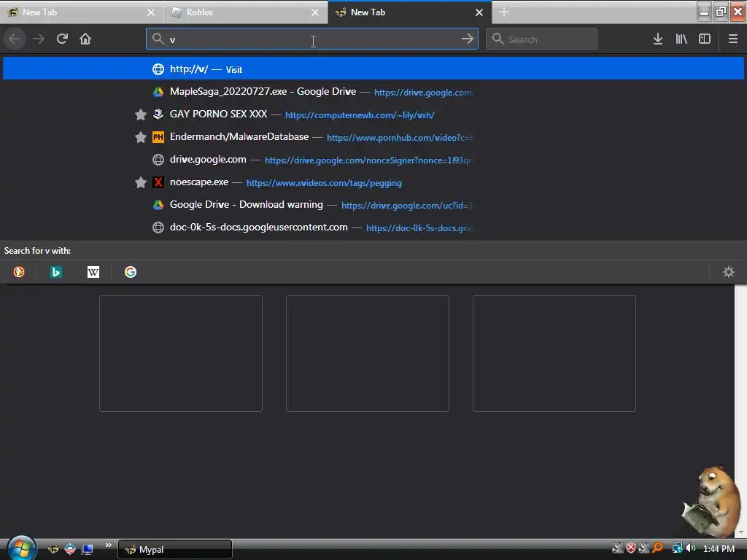Screen dimensions: 747x560
Task: Search with Bing engine icon
Action: coord(56,272)
